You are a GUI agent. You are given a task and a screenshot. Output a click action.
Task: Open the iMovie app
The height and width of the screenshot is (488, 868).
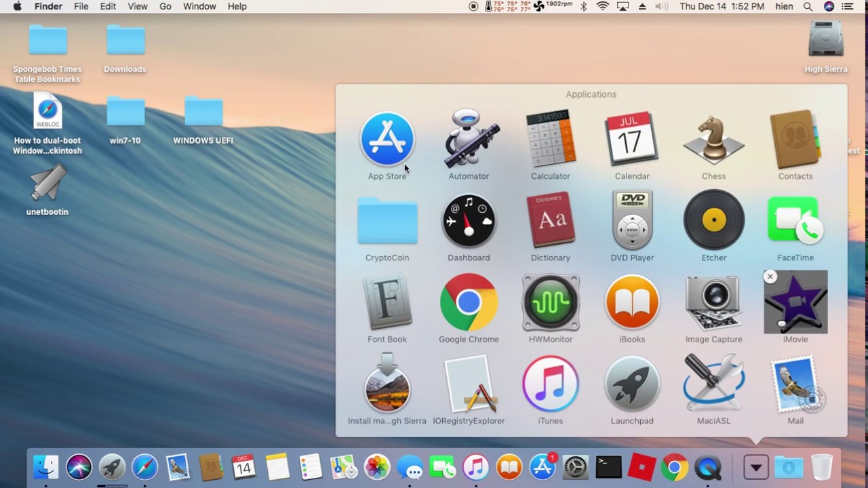795,302
